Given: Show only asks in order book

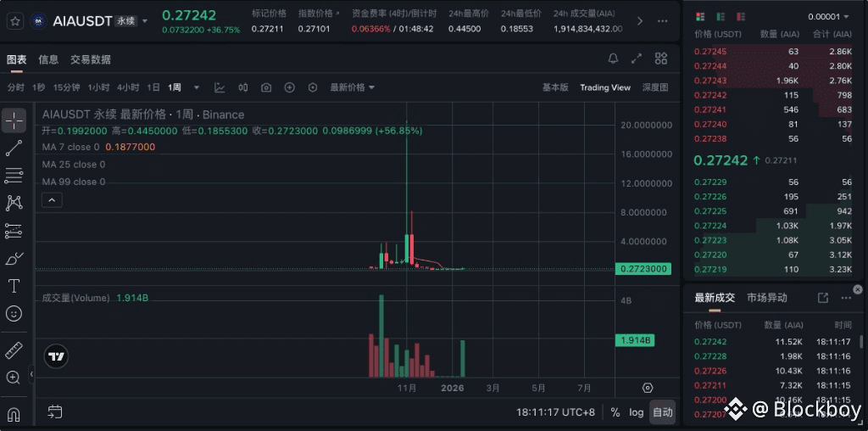Looking at the screenshot, I should [x=741, y=17].
